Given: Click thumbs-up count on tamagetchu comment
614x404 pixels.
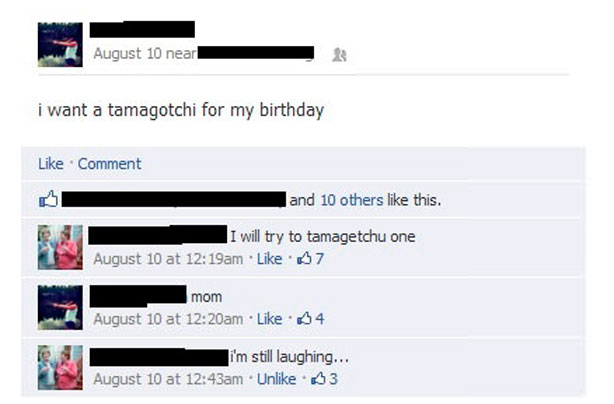Looking at the screenshot, I should tap(311, 259).
